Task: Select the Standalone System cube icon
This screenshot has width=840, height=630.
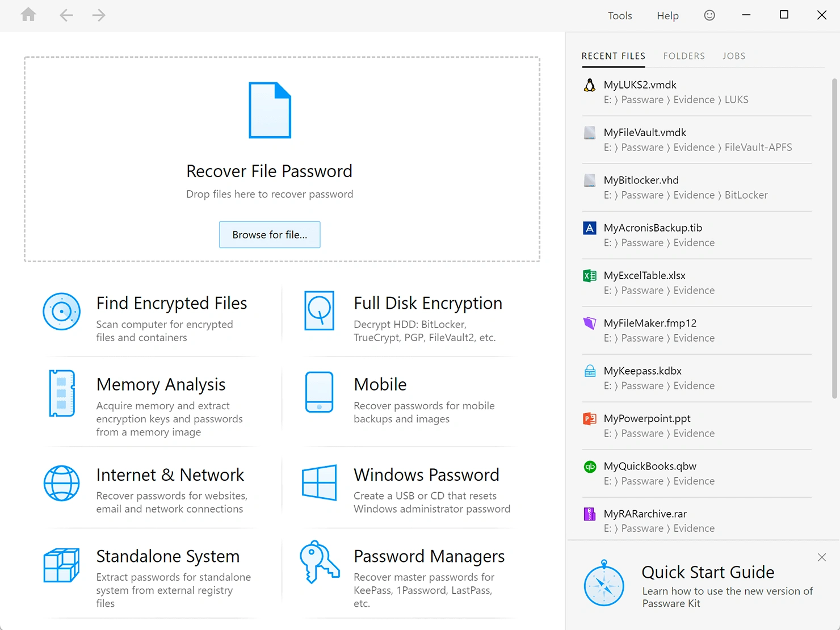Action: point(61,565)
